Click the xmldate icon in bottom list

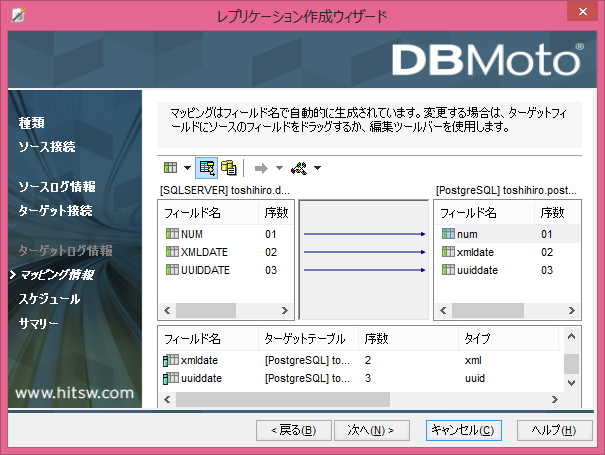pyautogui.click(x=171, y=360)
